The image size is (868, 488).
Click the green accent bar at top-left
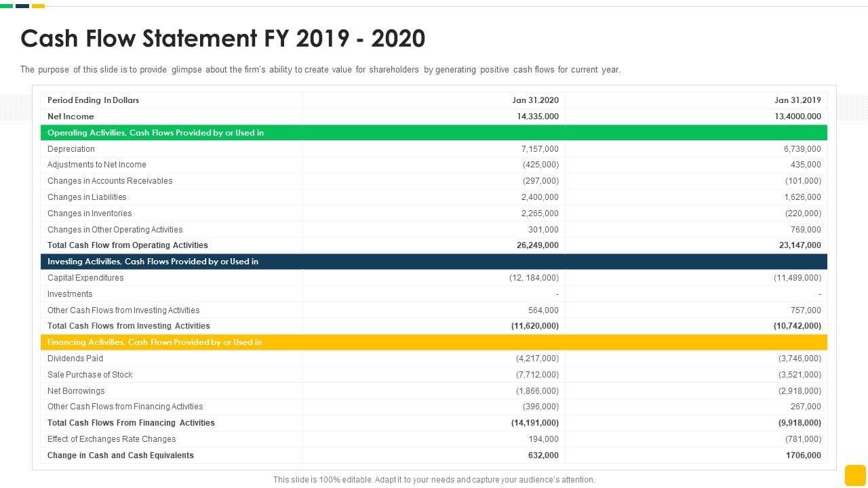(6, 5)
